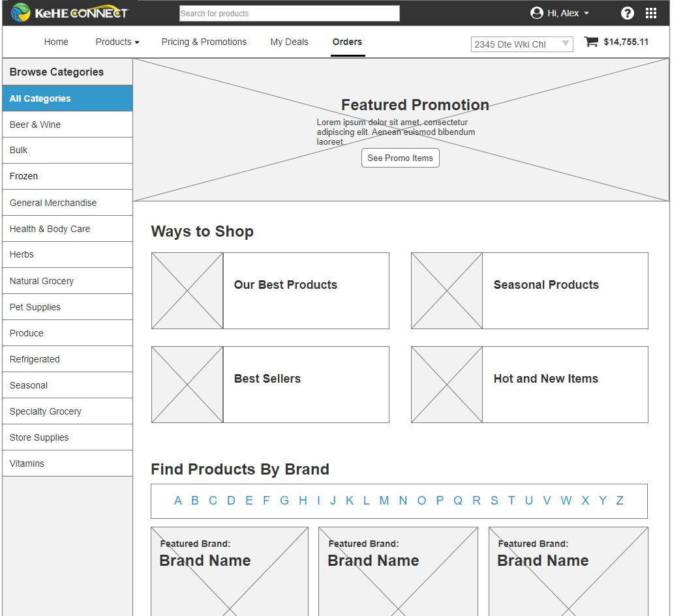Open the Refrigerated category
Screen dimensions: 700x616
[67, 359]
